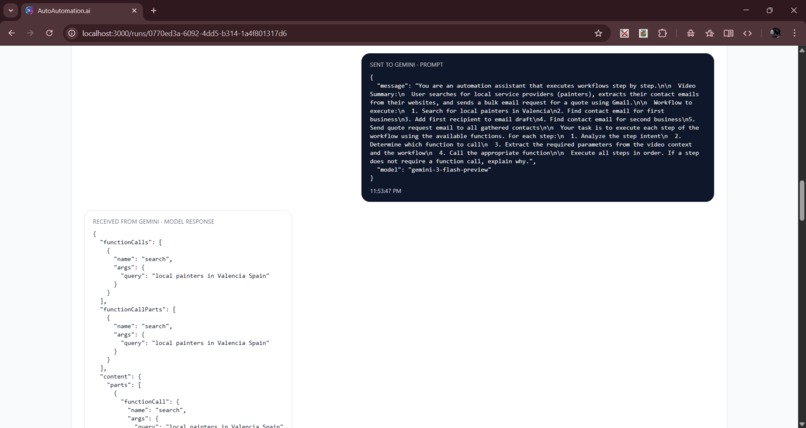Open the browser three-dot menu
Screen dimensions: 806x428
click(x=794, y=33)
